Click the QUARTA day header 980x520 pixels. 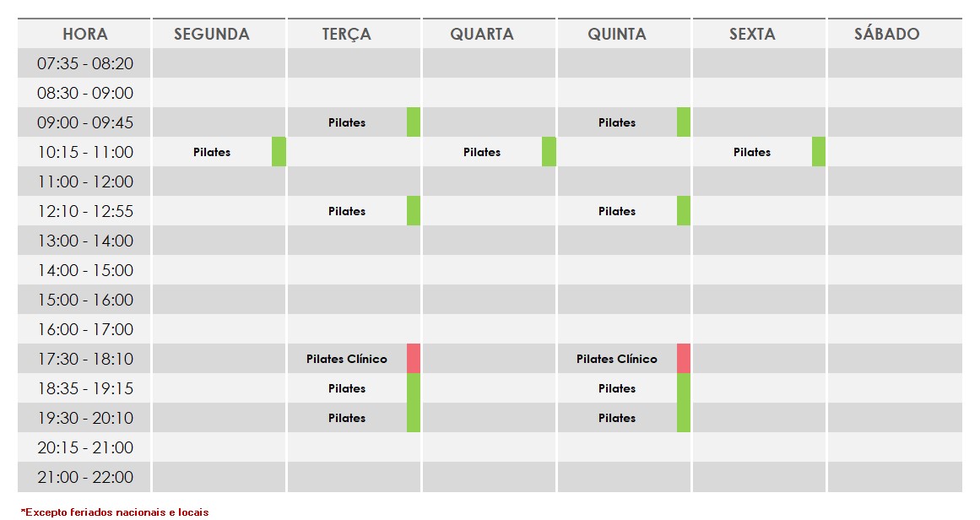[x=482, y=35]
